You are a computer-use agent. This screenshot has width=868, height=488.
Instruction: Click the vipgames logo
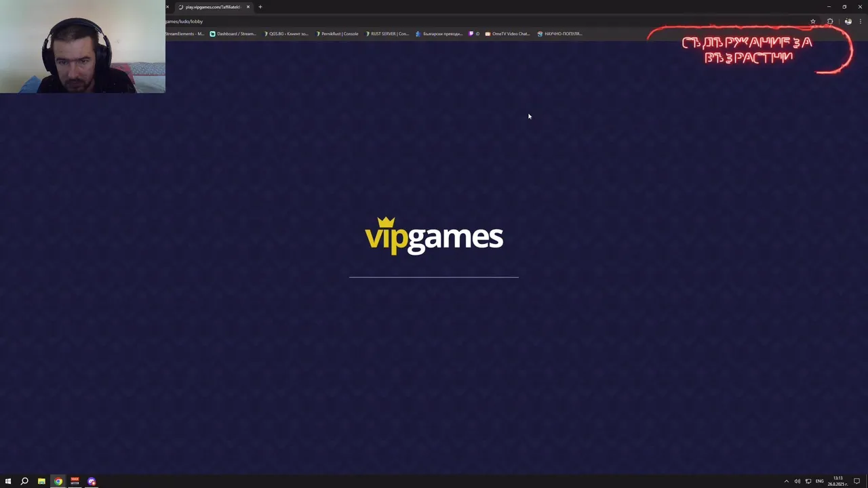pos(434,236)
